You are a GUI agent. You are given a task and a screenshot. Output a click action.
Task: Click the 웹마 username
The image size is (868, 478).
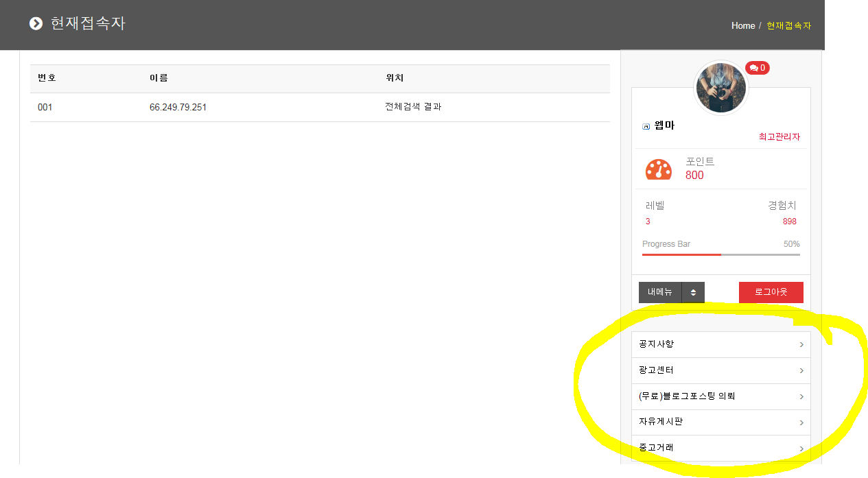664,126
